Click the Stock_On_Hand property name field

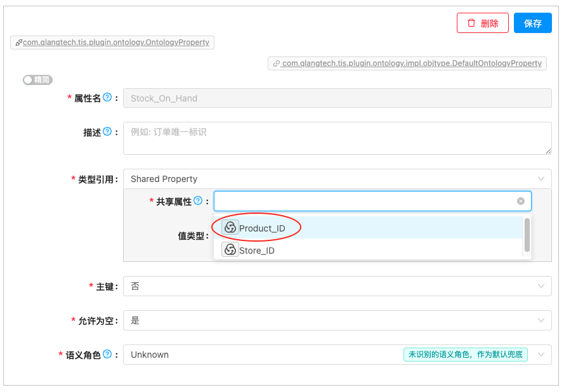pyautogui.click(x=338, y=98)
